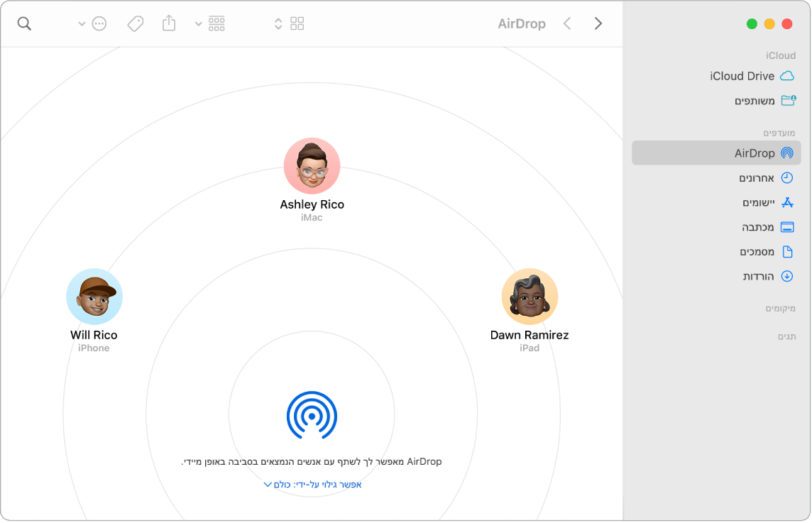Open the אפשר גילוי על-ידי discovery dropdown
The width and height of the screenshot is (812, 523).
pos(313,485)
